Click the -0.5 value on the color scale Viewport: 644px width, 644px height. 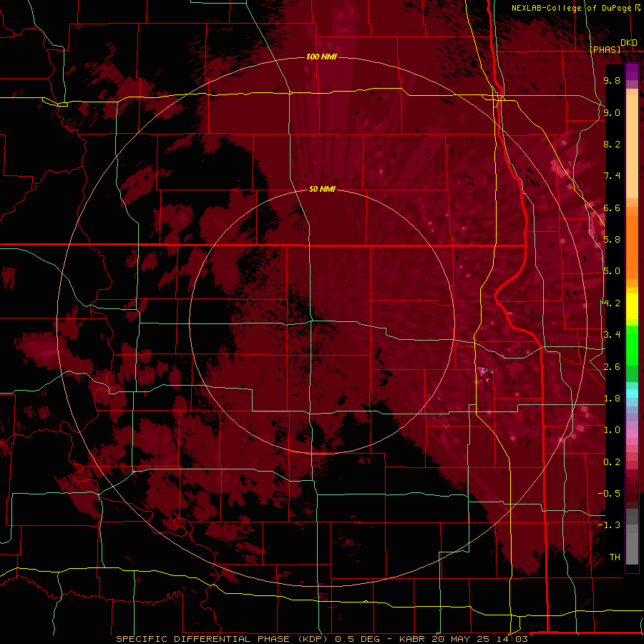(x=609, y=494)
